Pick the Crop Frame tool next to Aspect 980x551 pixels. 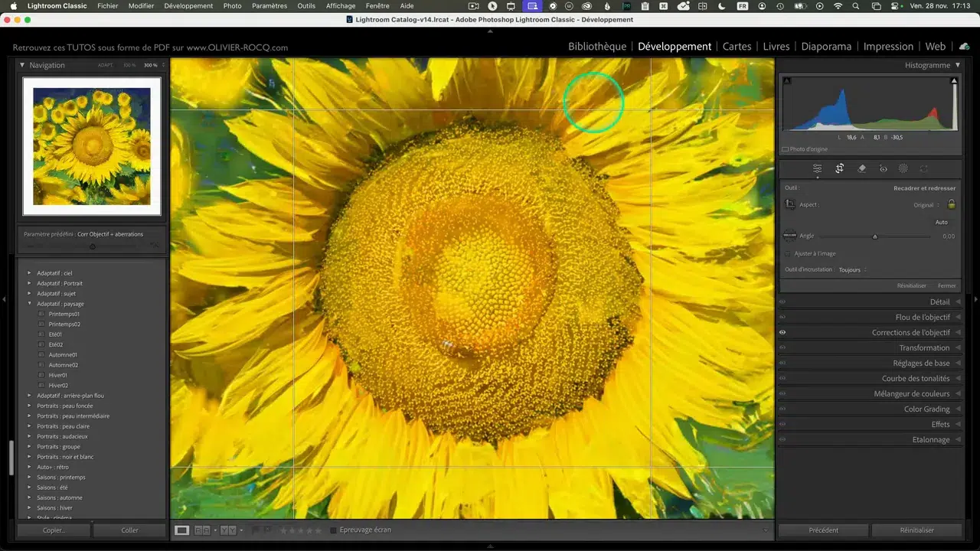tap(789, 204)
